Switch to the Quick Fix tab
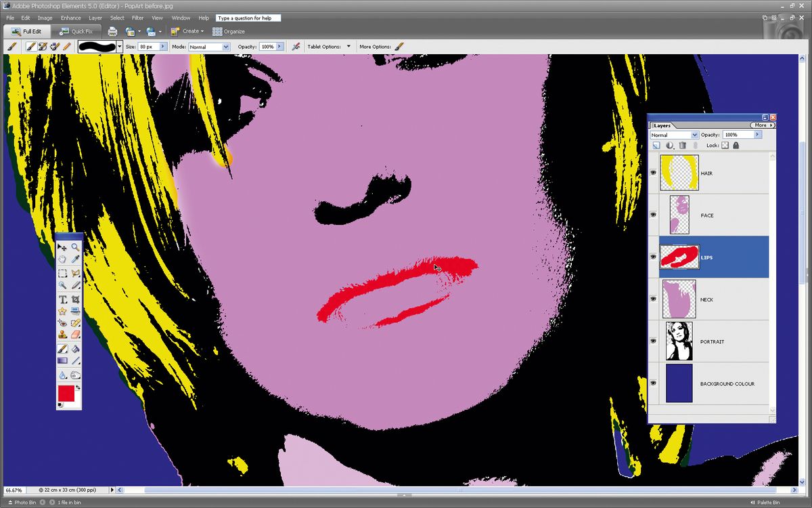This screenshot has height=508, width=812. point(76,30)
